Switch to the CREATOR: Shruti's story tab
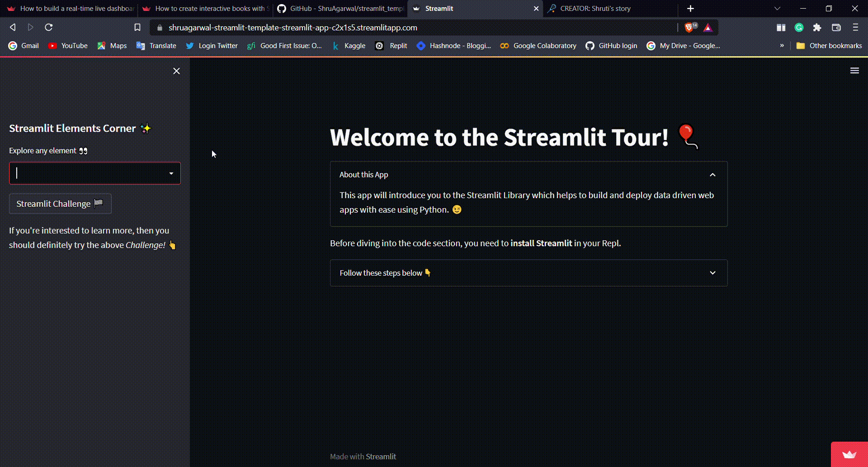This screenshot has width=868, height=467. pyautogui.click(x=595, y=9)
